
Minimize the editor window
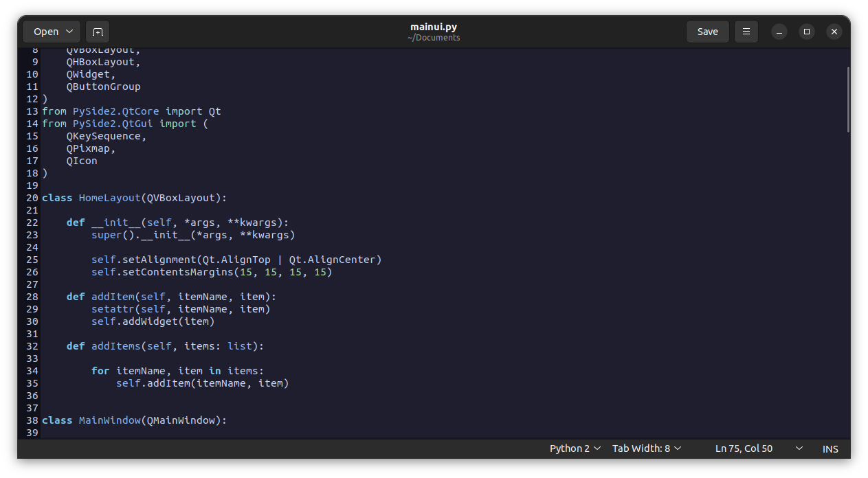coord(779,32)
